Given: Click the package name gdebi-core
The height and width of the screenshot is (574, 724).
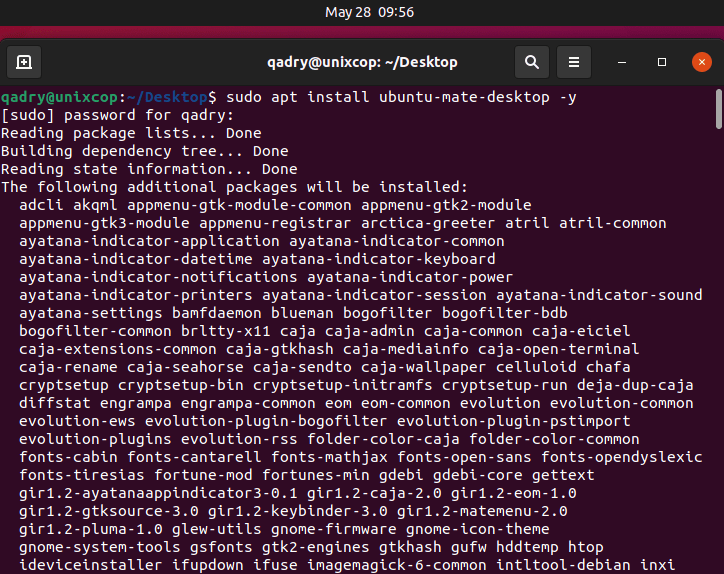Looking at the screenshot, I should click(x=477, y=476).
